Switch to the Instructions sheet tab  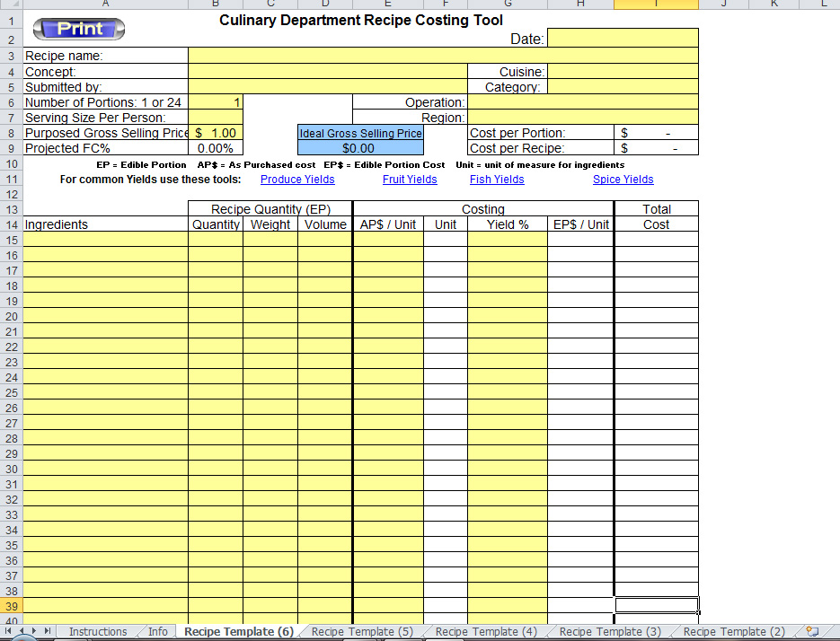click(98, 632)
